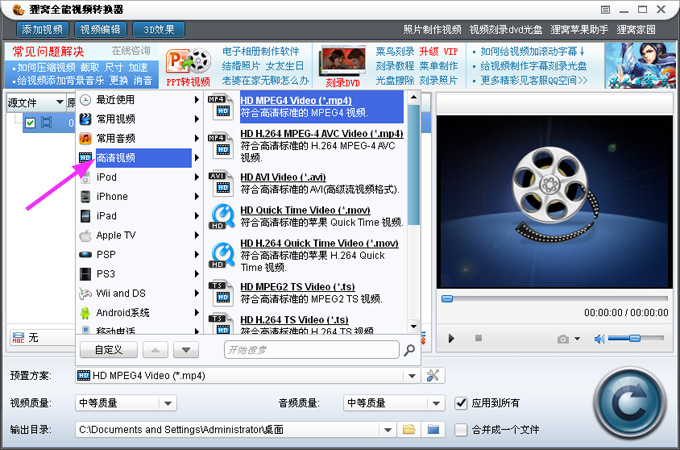680x450 pixels.
Task: Click the 视频编辑 button
Action: (x=101, y=29)
